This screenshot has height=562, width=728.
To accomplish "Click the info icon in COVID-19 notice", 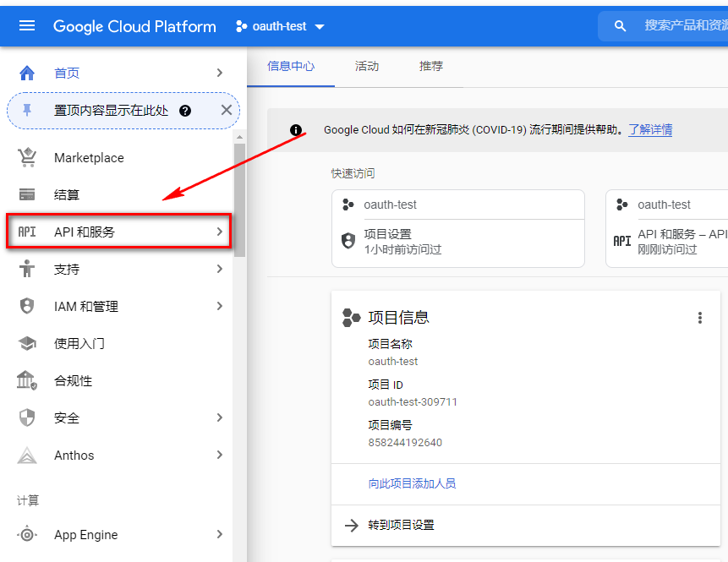I will [x=296, y=130].
